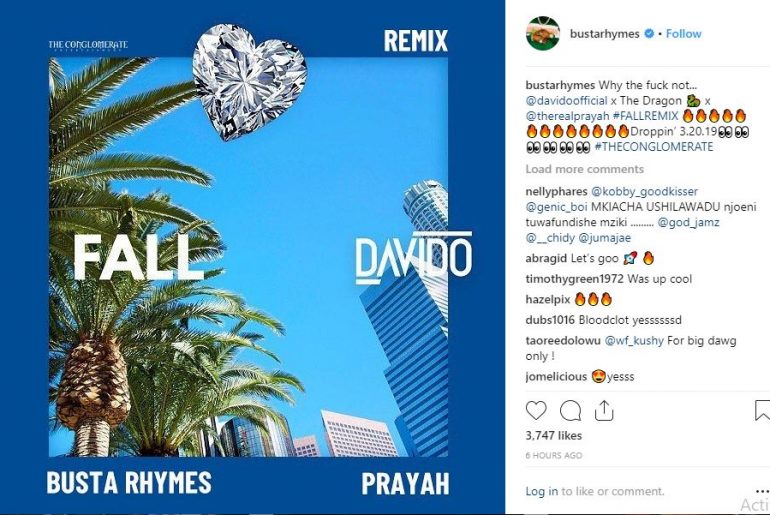The width and height of the screenshot is (770, 515).
Task: Open the @davidoofficial mention link
Action: [x=566, y=101]
